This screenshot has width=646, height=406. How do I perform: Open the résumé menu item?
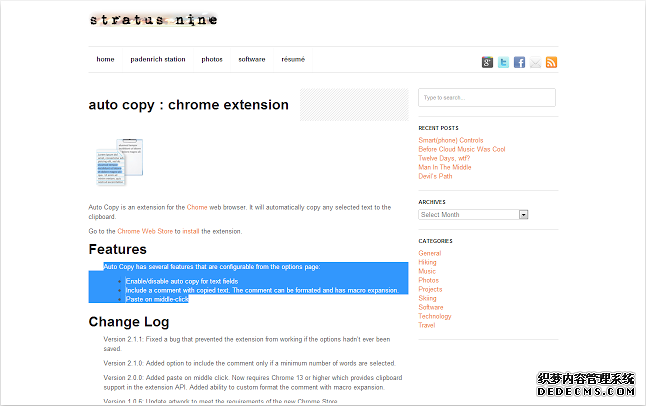click(x=293, y=59)
